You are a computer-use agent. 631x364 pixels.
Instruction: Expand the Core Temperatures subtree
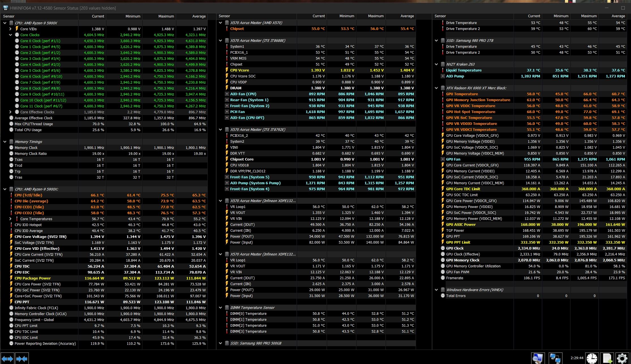[x=10, y=219]
